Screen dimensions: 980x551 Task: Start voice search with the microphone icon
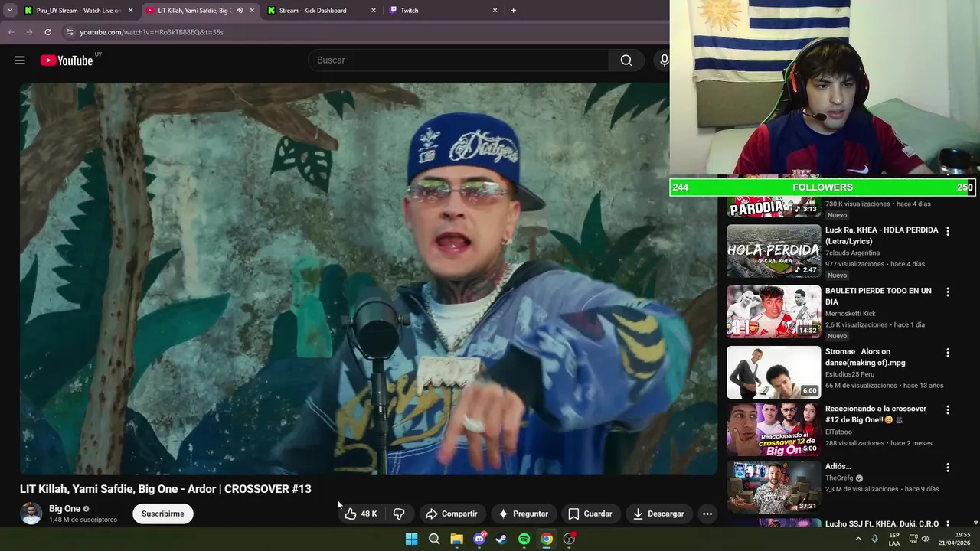pos(664,60)
